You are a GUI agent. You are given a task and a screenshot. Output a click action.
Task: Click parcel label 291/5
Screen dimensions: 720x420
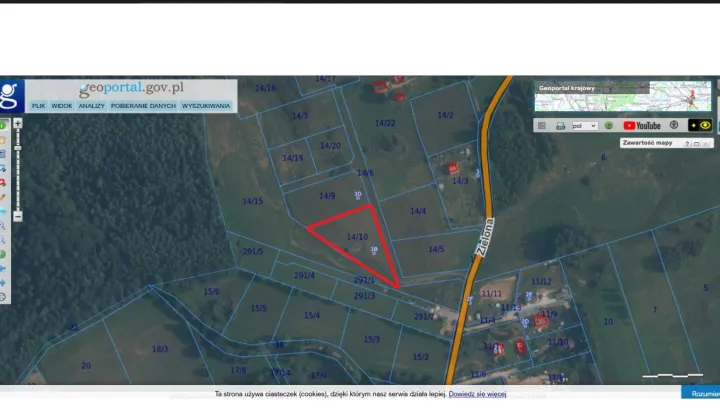[253, 252]
